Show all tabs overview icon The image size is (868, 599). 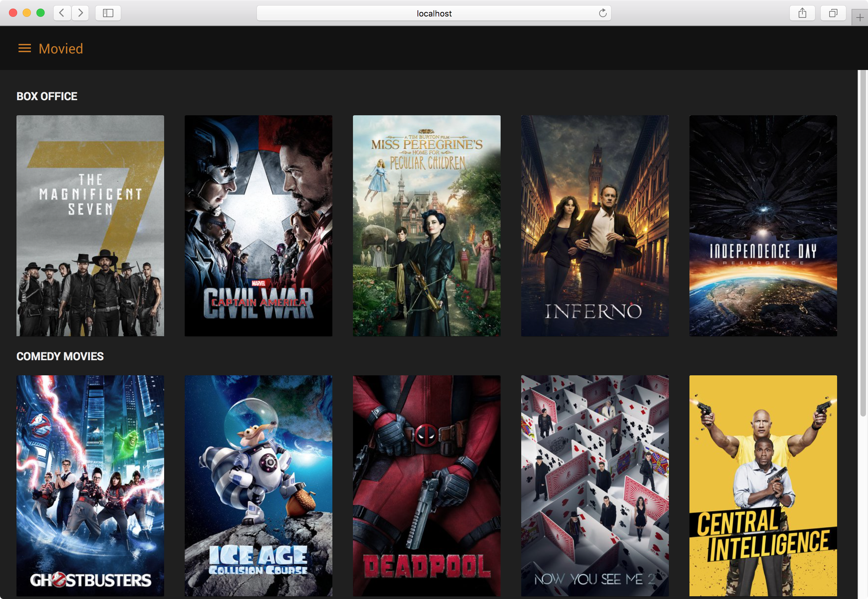coord(833,13)
